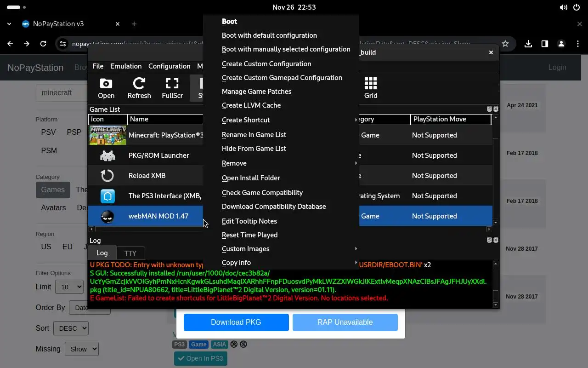588x368 pixels.
Task: Open the Missing Show dropdown
Action: coord(82,349)
